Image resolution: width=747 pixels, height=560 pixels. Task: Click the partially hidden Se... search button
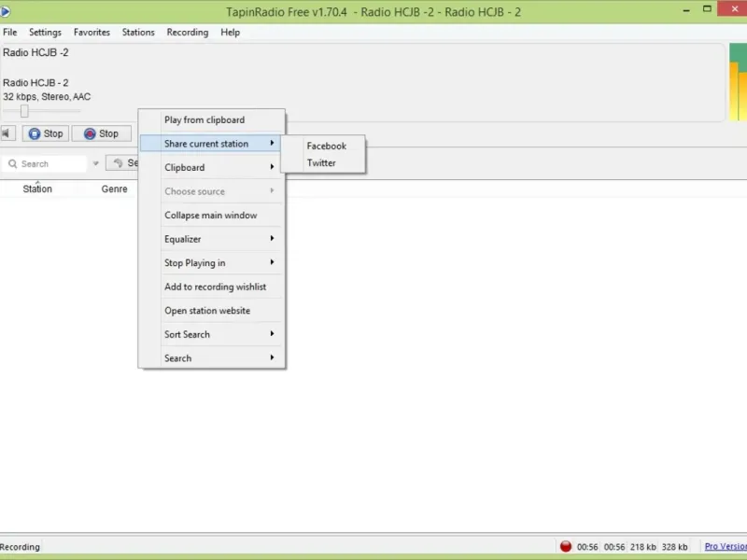[122, 163]
